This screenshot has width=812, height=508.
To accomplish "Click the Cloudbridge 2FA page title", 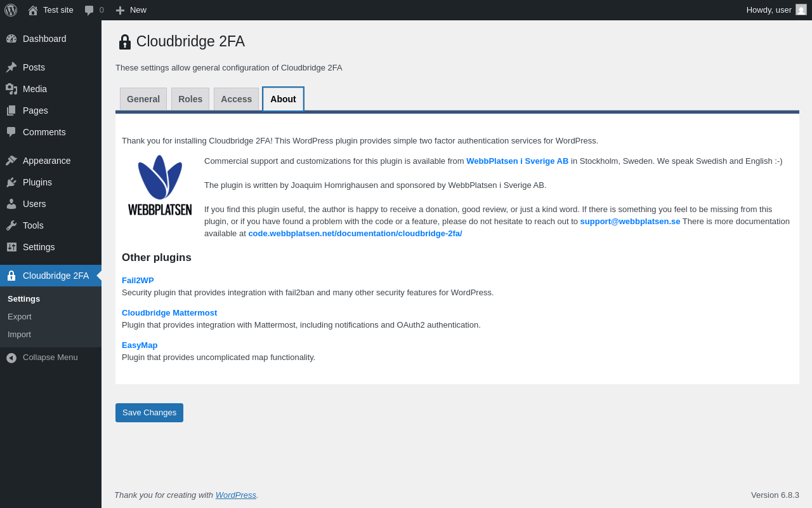I will tap(190, 42).
